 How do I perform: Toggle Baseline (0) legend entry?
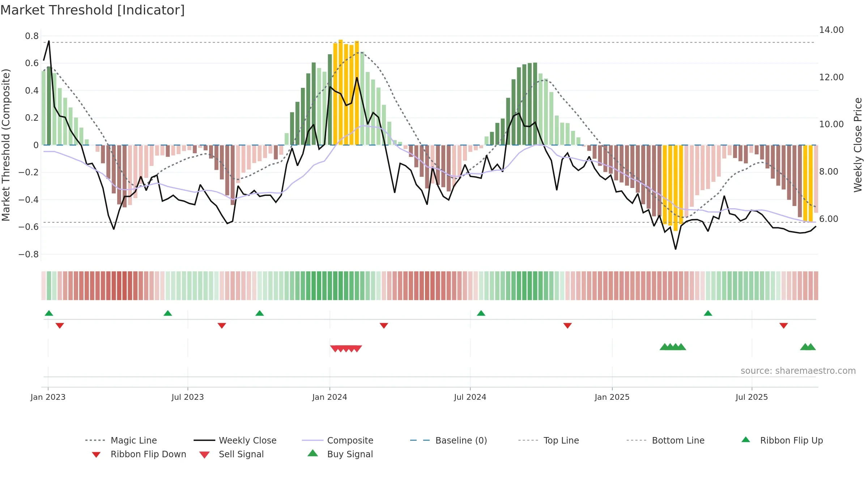tap(448, 440)
